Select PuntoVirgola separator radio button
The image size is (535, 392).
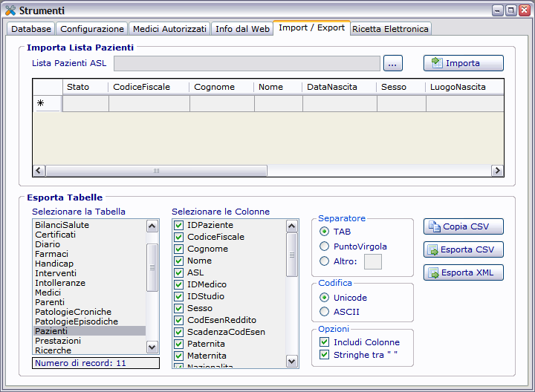click(324, 246)
